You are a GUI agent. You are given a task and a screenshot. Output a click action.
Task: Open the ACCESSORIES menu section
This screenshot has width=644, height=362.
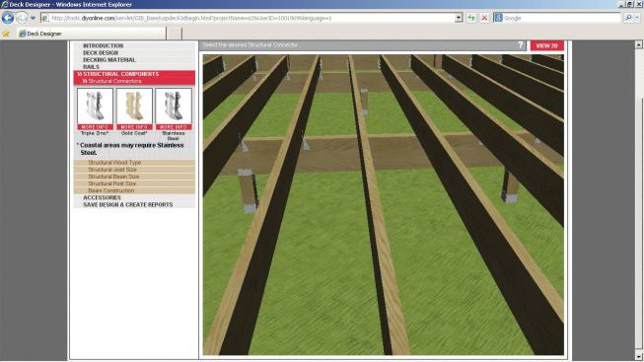tap(102, 197)
